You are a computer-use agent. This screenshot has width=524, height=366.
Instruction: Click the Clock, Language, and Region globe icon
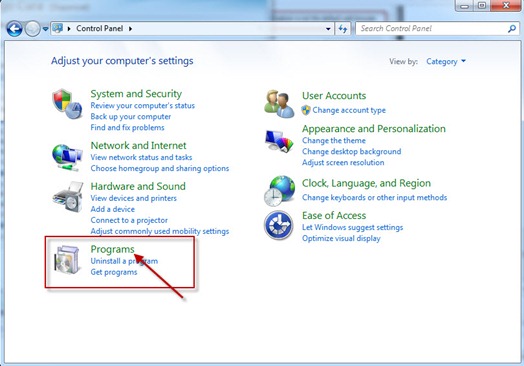point(279,191)
